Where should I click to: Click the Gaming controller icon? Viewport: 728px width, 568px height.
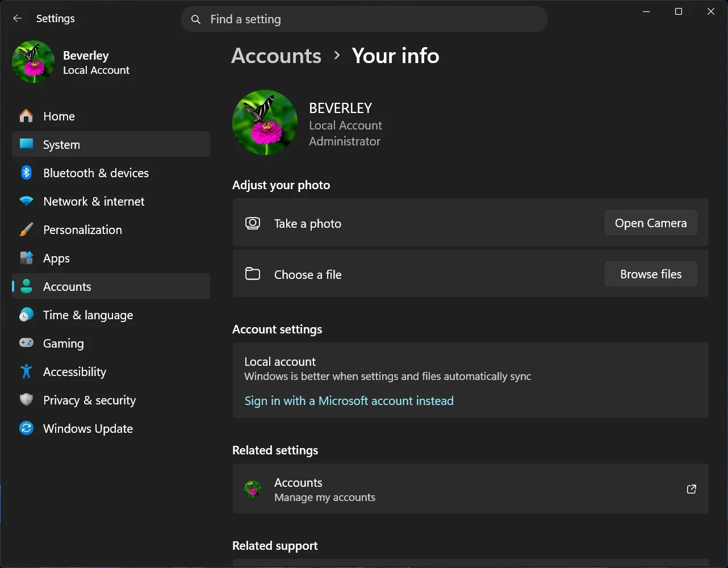(x=26, y=343)
